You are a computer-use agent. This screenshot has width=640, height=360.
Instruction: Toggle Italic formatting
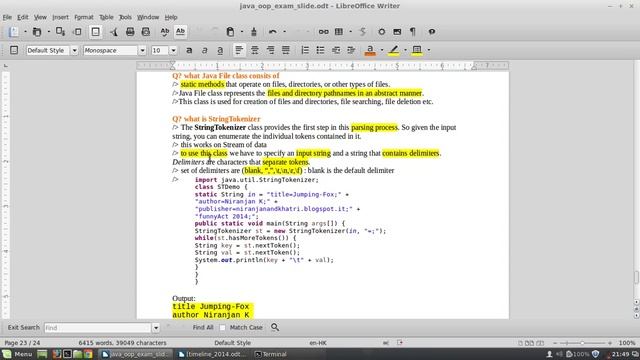click(x=204, y=50)
